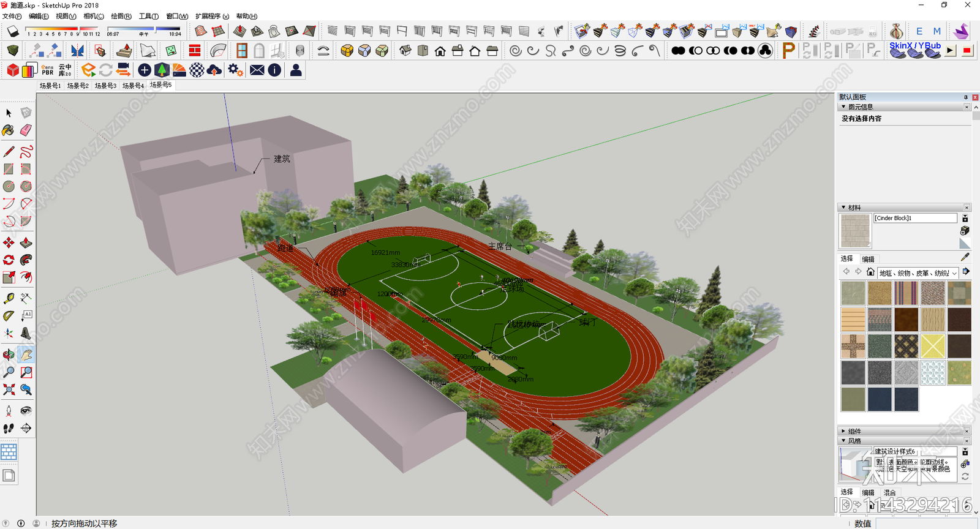
Task: Select the Freehand squiggle tool
Action: coord(26,151)
